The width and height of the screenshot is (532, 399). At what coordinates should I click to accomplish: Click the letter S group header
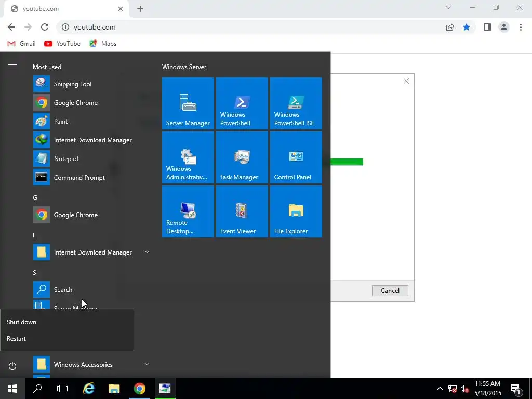35,272
